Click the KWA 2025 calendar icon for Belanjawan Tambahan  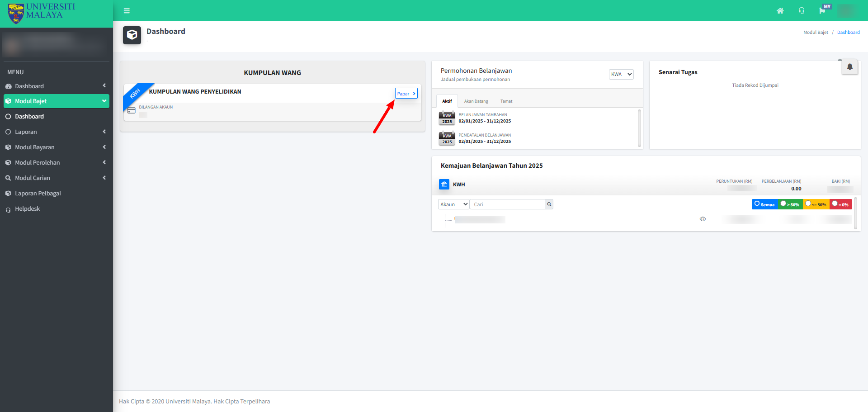click(447, 118)
